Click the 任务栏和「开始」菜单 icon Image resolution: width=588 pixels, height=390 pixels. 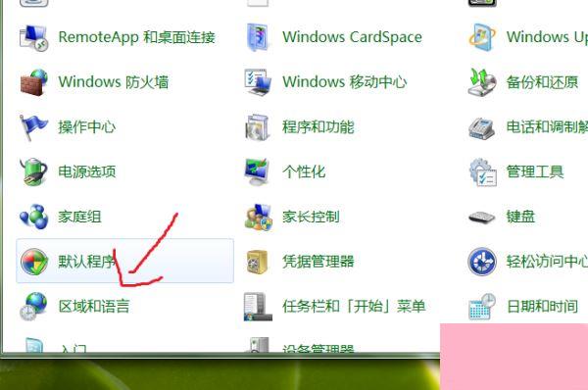coord(258,307)
